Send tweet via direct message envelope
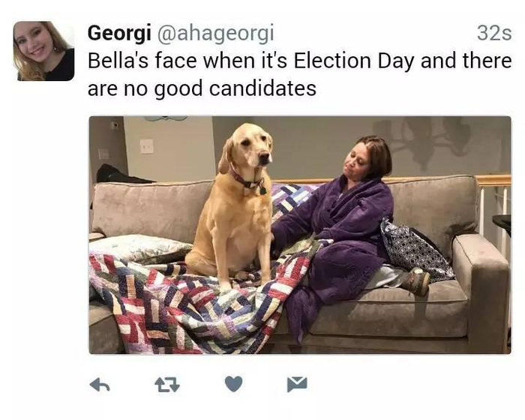525x420 pixels. coord(297,385)
